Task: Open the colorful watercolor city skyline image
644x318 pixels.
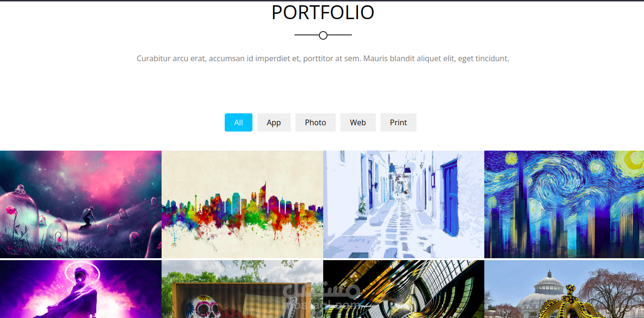Action: point(242,204)
